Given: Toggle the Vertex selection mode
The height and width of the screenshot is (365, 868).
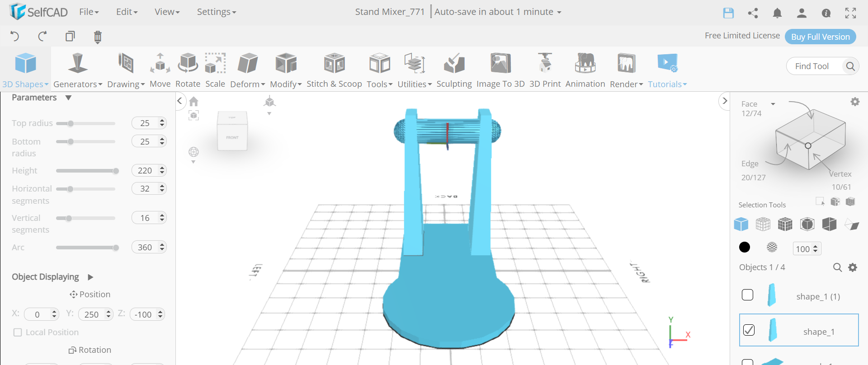Looking at the screenshot, I should point(840,174).
